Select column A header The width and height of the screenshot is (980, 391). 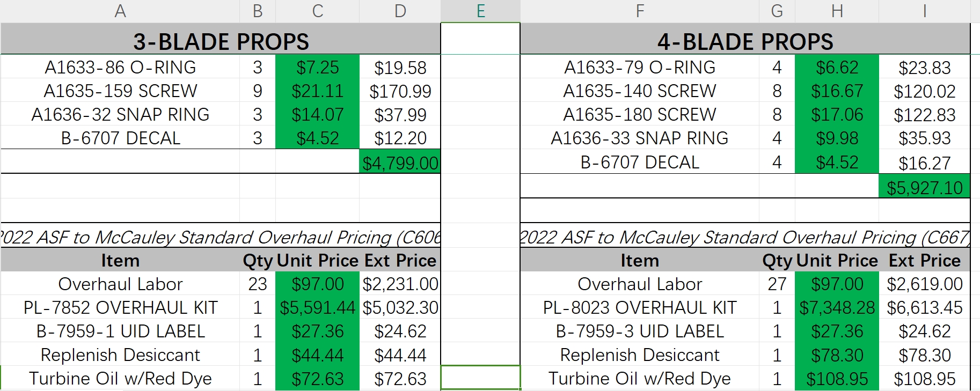120,11
